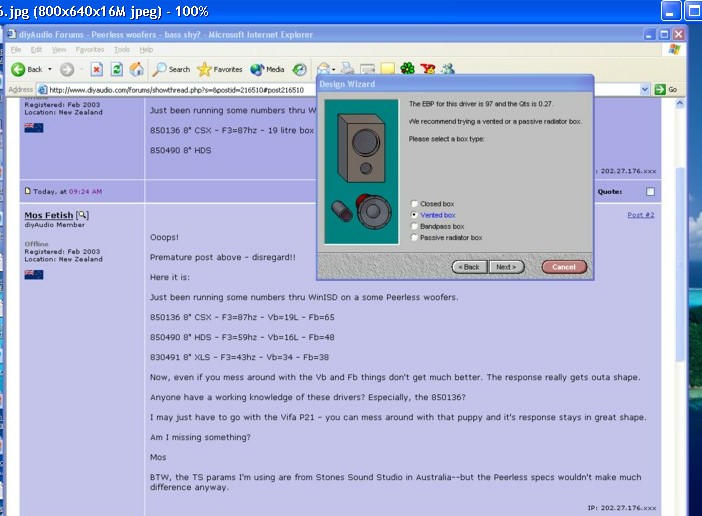Tick the Quote checkbox
Image resolution: width=702 pixels, height=516 pixels.
[651, 192]
